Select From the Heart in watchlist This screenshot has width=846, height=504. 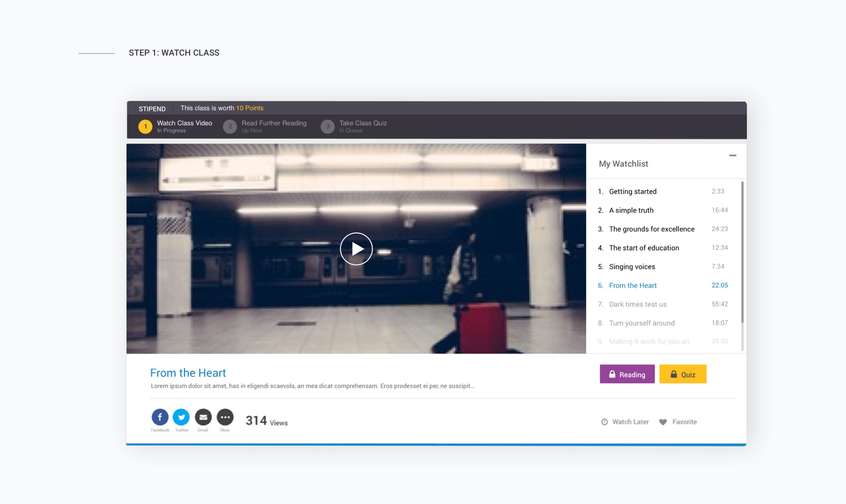click(663, 285)
